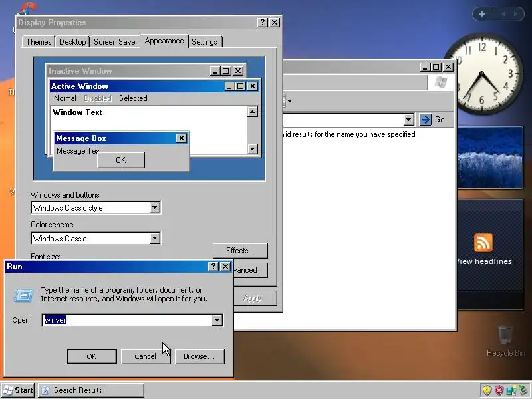This screenshot has width=532, height=399.
Task: Click the preview Message Box OK button
Action: (121, 160)
